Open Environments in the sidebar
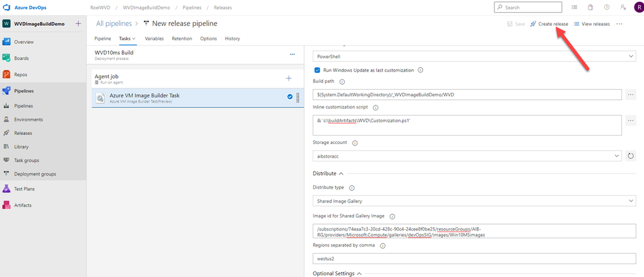Viewport: 644px width, 277px height. pyautogui.click(x=28, y=119)
